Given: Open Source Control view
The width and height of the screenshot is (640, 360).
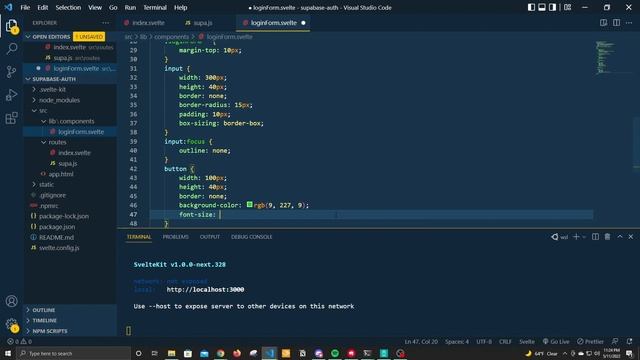Looking at the screenshot, I should click(x=11, y=72).
